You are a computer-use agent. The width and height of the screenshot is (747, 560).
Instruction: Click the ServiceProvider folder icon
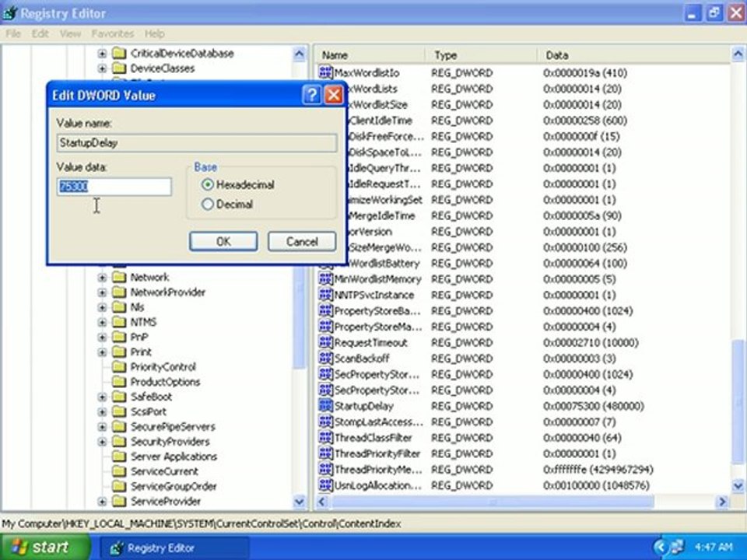119,501
